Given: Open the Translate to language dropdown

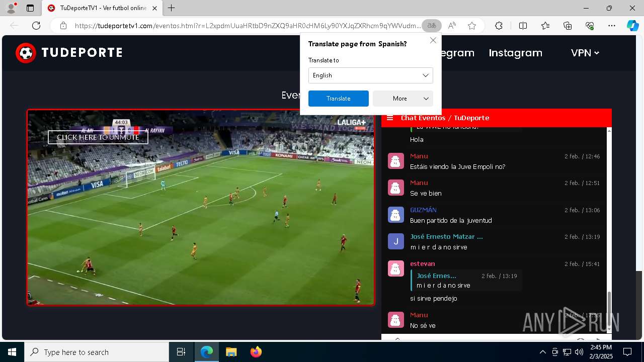Looking at the screenshot, I should (x=370, y=75).
